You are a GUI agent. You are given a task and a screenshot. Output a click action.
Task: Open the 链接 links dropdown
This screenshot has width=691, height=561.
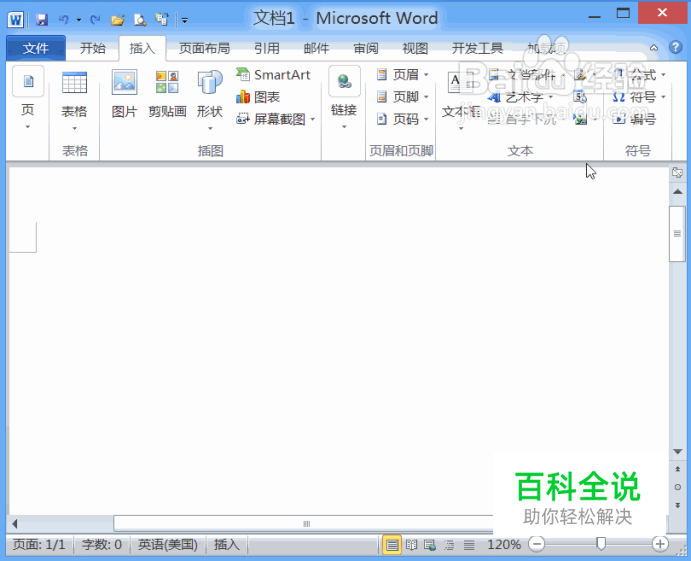pos(344,99)
